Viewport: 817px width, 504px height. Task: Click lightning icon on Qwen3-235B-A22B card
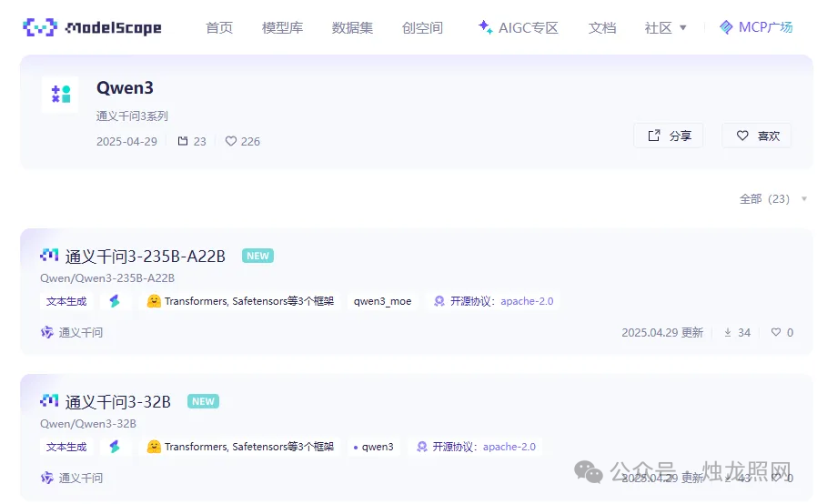click(115, 301)
